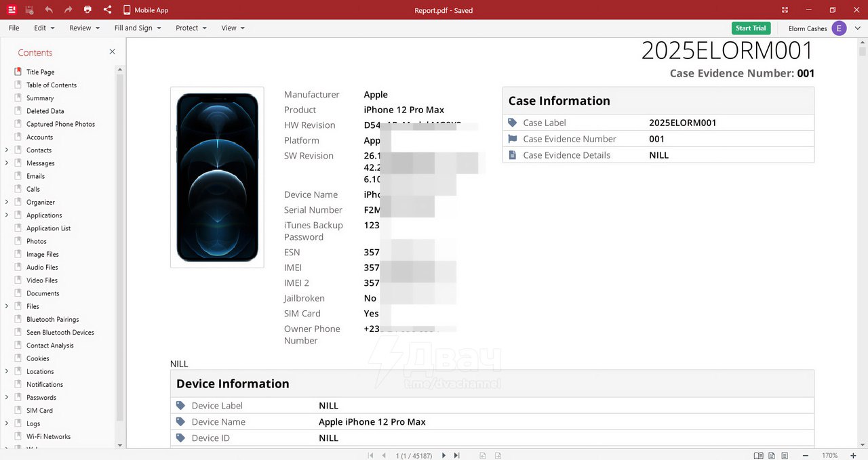Zoom in with the plus icon
868x460 pixels.
point(853,455)
